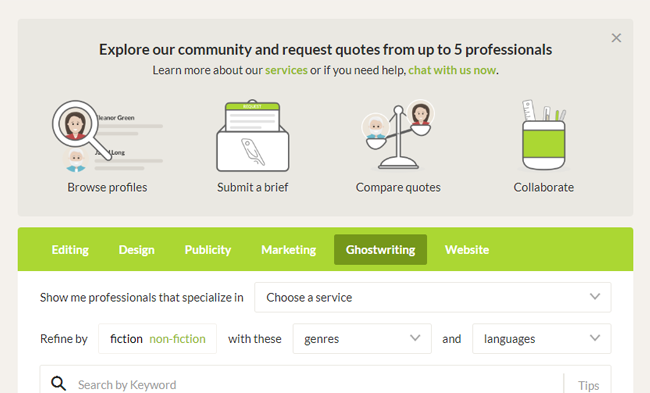Click the Submit a brief inbox icon
This screenshot has width=650, height=393.
tap(252, 136)
